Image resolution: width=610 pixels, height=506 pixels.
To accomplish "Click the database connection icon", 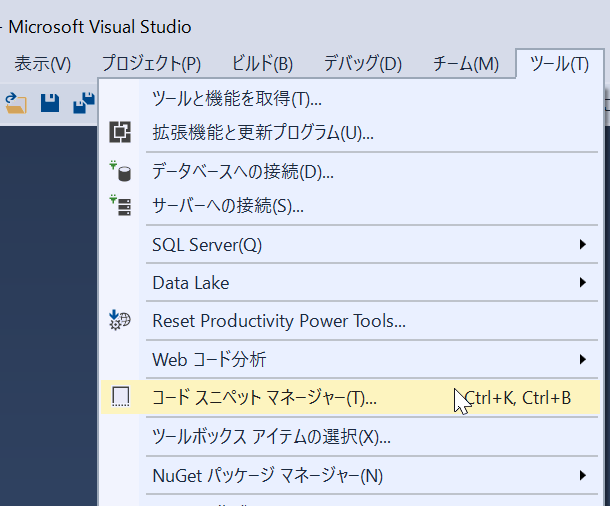I will (x=120, y=171).
